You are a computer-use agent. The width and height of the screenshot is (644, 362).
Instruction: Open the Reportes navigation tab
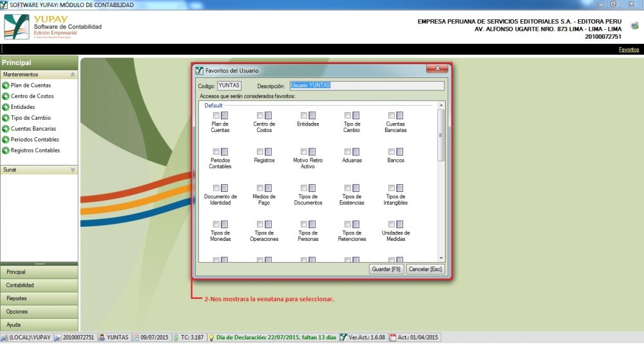pyautogui.click(x=39, y=298)
